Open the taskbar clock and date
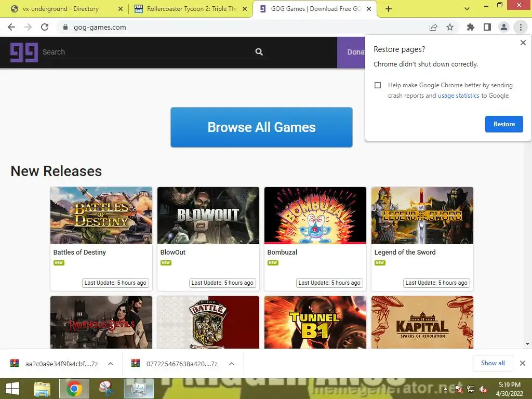 point(509,389)
